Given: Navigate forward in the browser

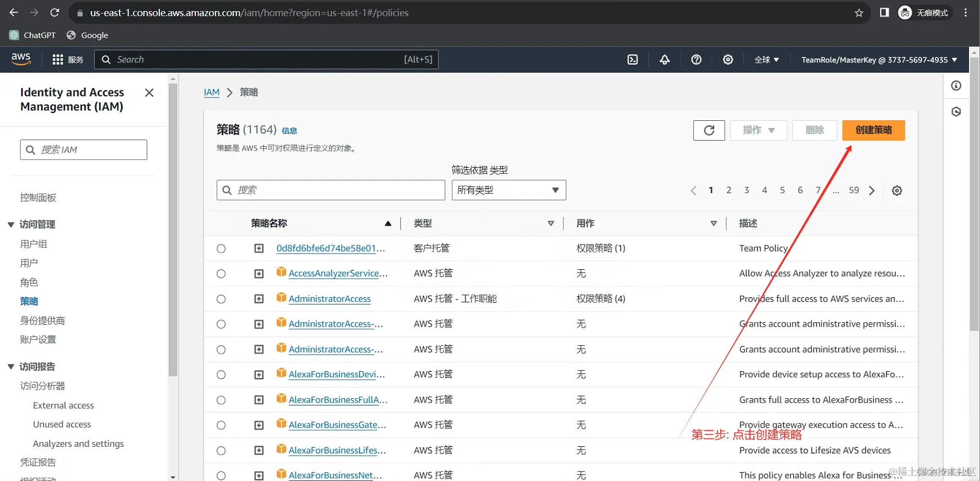Looking at the screenshot, I should pyautogui.click(x=34, y=13).
